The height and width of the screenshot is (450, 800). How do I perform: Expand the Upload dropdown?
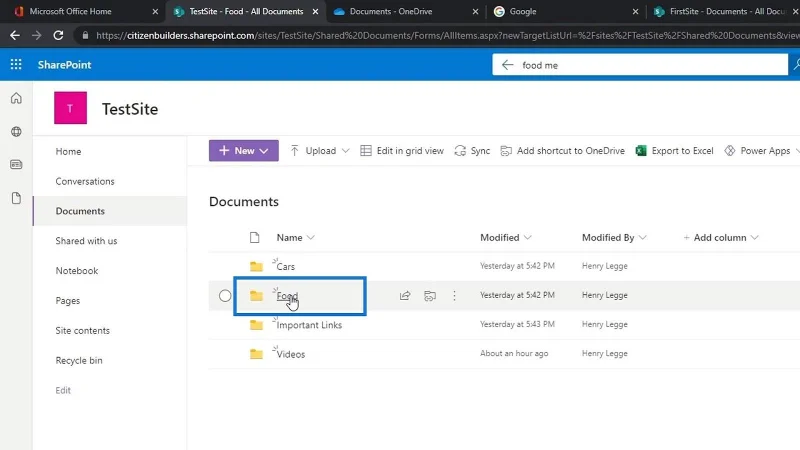[345, 151]
